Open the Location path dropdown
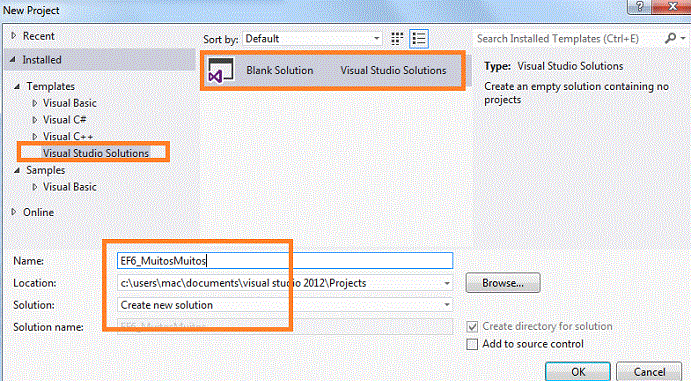 (x=447, y=283)
